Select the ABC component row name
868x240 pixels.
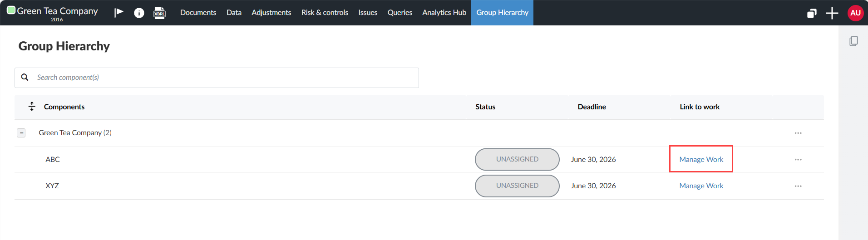tap(53, 159)
